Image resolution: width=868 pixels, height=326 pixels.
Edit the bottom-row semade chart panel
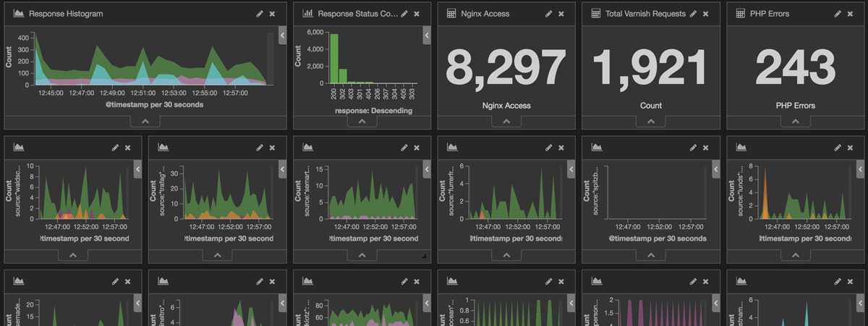point(115,281)
